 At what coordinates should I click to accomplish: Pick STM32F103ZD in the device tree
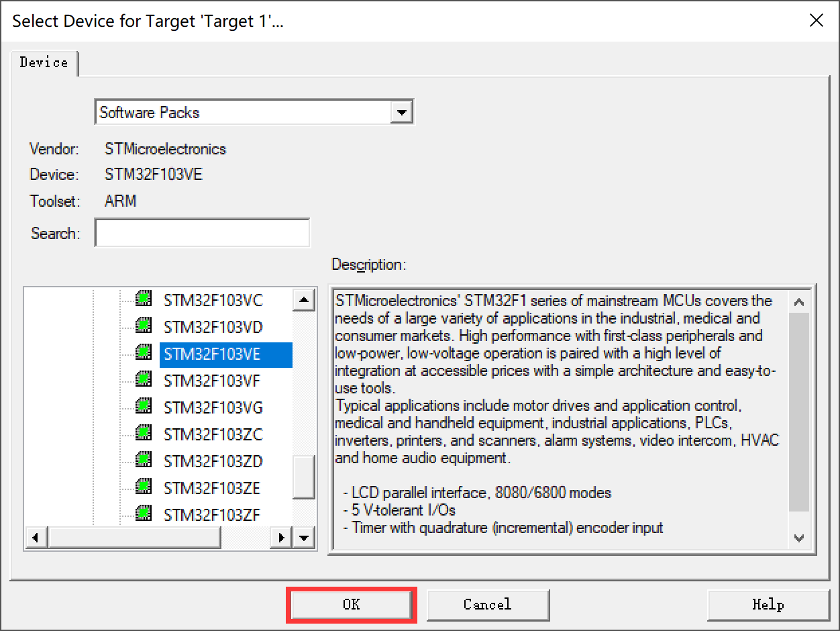[x=213, y=462]
